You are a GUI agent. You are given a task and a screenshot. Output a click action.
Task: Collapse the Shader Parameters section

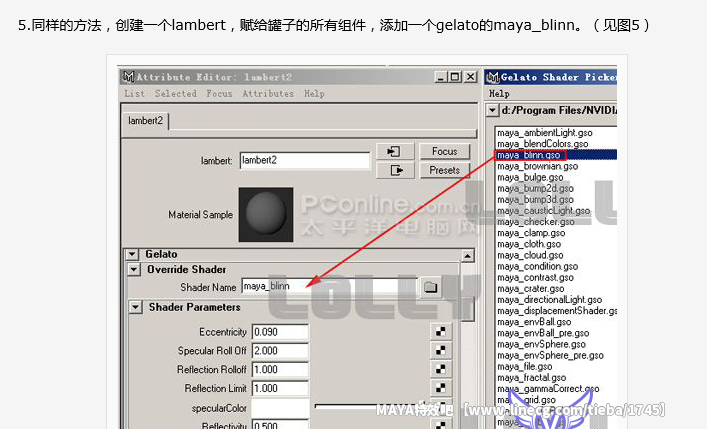click(136, 307)
